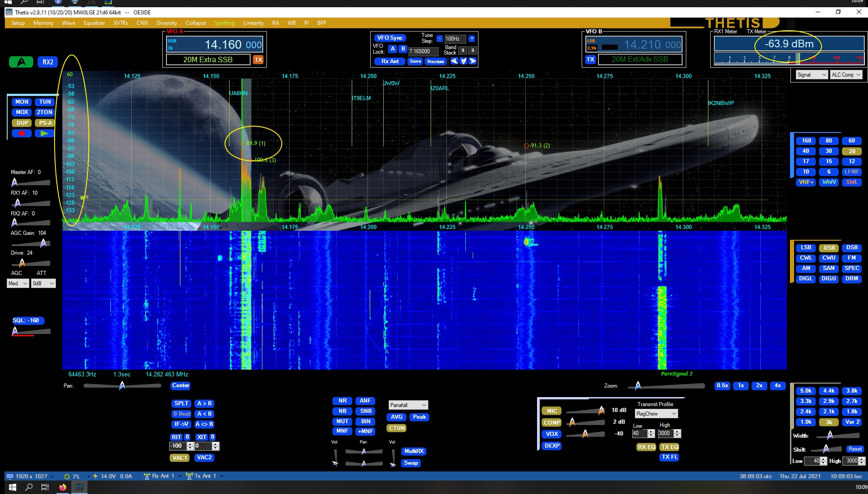868x494 pixels.
Task: Toggle the NB noise blanker
Action: pos(343,411)
